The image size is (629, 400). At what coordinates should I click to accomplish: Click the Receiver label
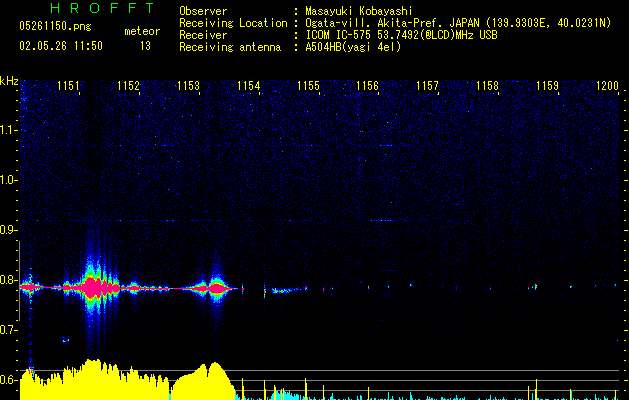[203, 35]
